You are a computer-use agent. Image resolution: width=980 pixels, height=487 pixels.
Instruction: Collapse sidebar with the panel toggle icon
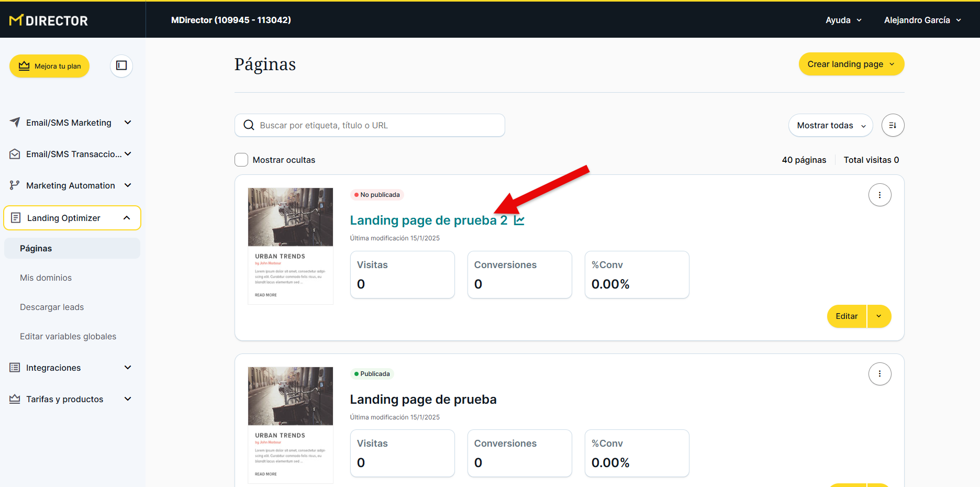[x=121, y=65]
